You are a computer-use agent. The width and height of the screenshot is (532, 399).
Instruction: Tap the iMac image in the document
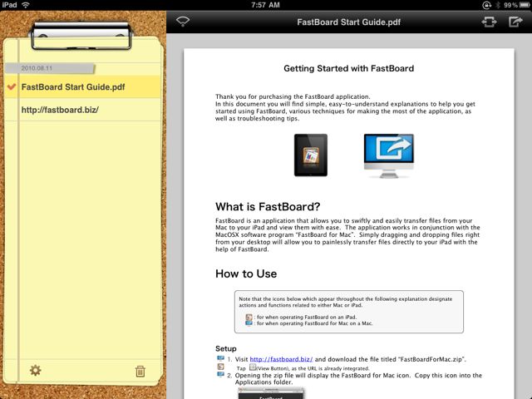point(389,155)
